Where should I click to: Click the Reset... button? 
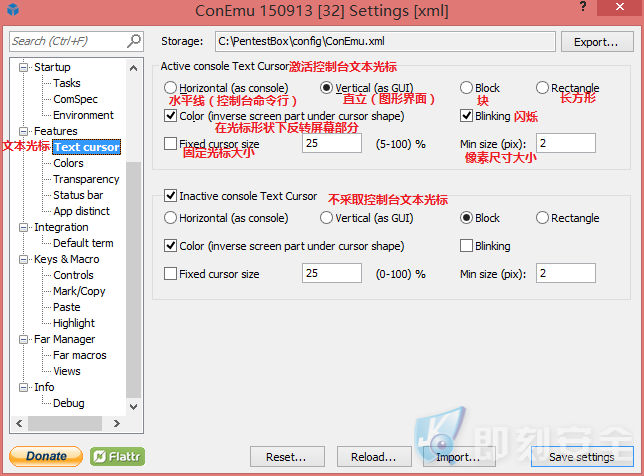(287, 457)
